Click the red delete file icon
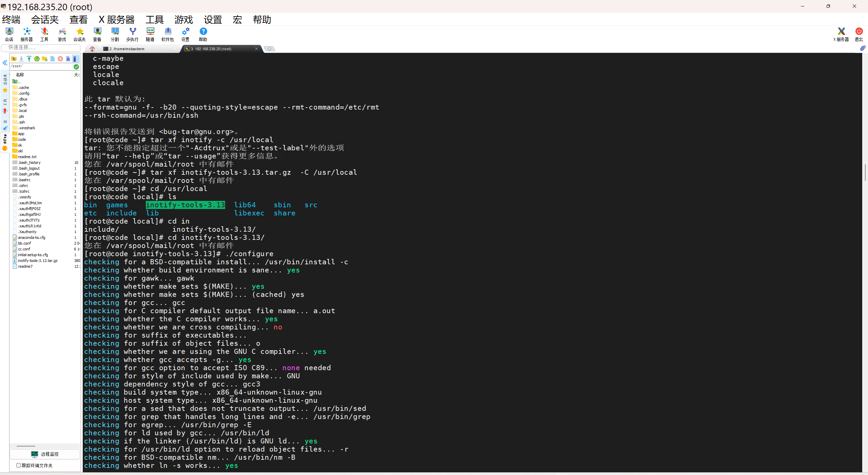The width and height of the screenshot is (868, 475). 60,59
